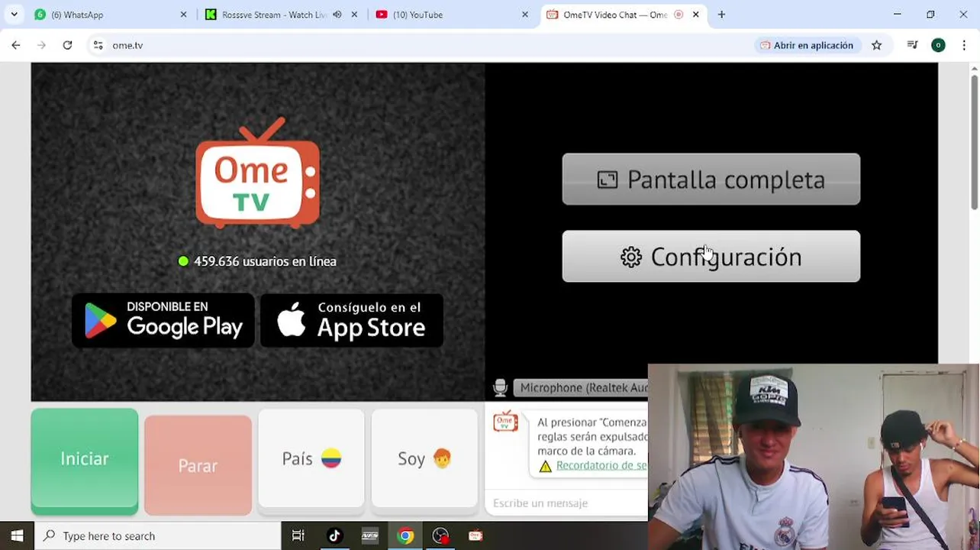
Task: Open the tab search dropdown arrow
Action: point(14,15)
